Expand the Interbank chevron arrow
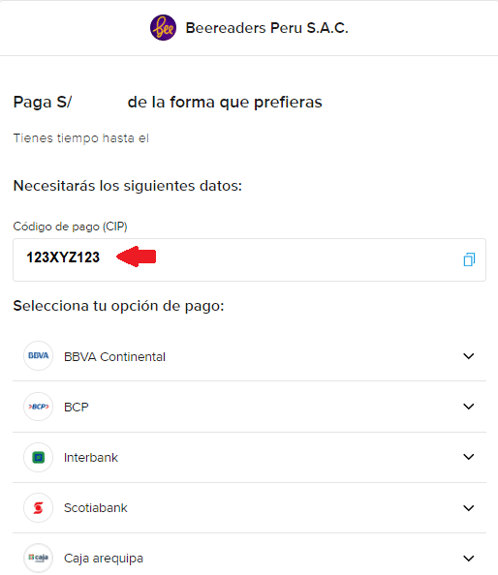 pos(469,457)
